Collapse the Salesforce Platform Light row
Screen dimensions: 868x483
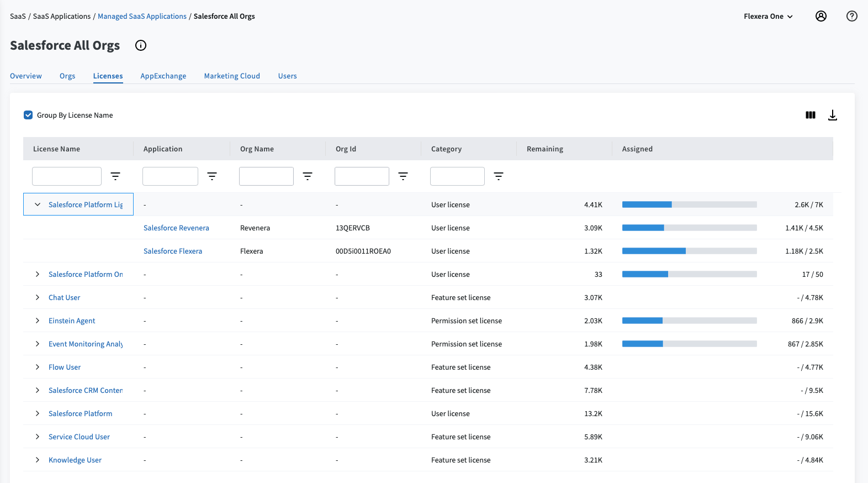[x=38, y=205]
